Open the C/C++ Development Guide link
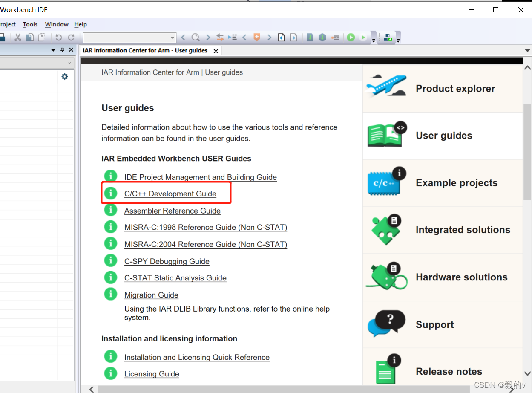Viewport: 532px width, 393px height. 170,194
